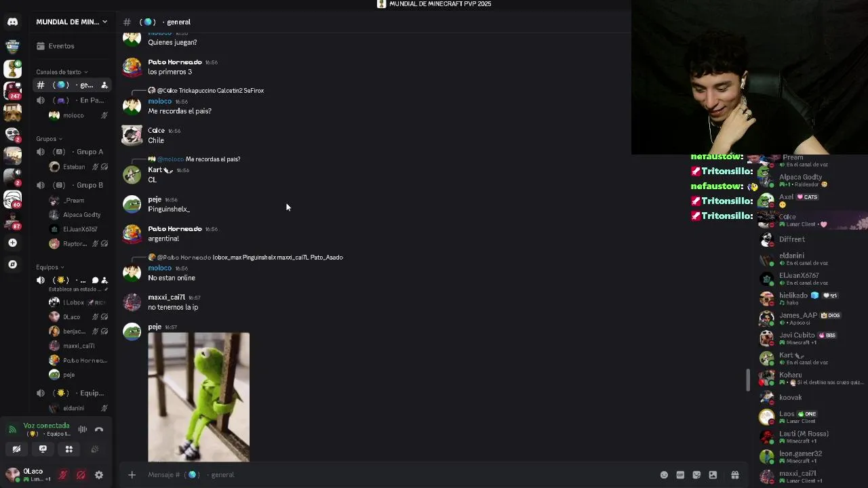Screen dimensions: 868x488
Task: Click the message input field
Action: (400, 474)
